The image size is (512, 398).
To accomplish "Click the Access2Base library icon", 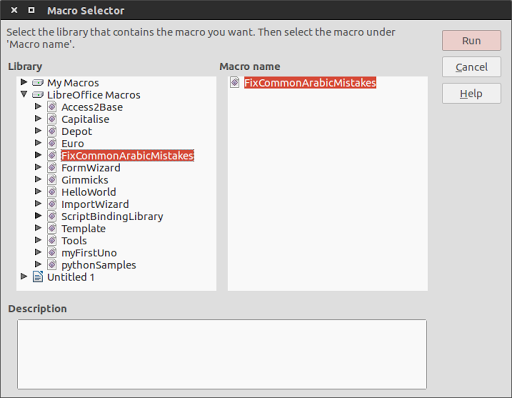I will 52,107.
